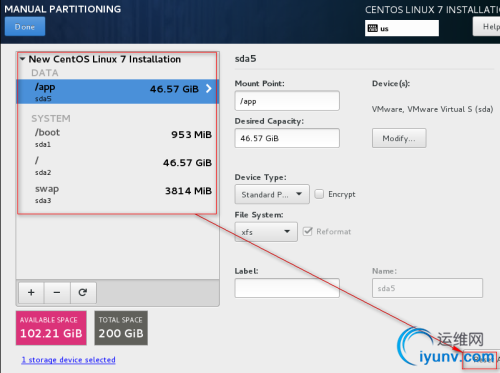
Task: Click the AVAILABLE SPACE 102.21 GiB box
Action: (x=51, y=328)
